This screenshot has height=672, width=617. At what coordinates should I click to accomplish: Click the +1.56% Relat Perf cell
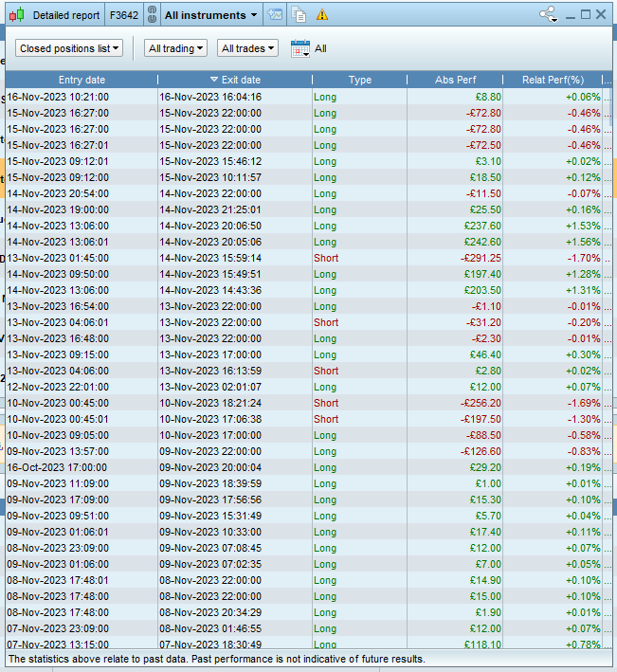pyautogui.click(x=583, y=242)
